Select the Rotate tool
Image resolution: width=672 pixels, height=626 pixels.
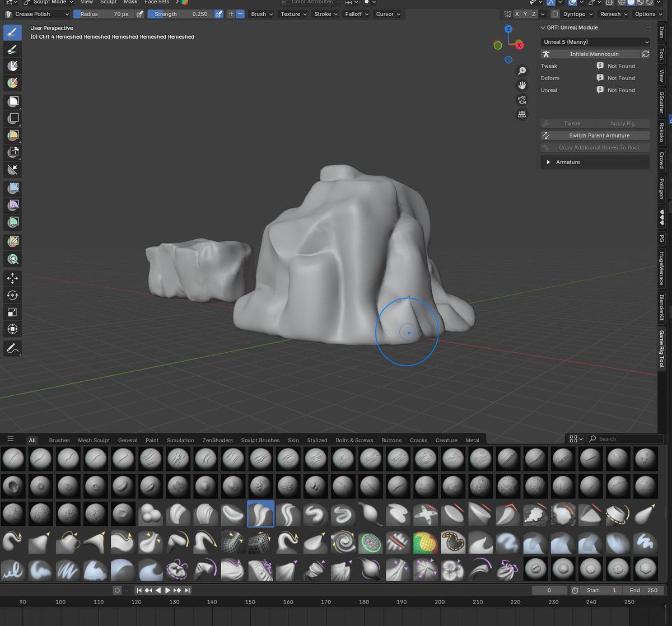[x=12, y=295]
